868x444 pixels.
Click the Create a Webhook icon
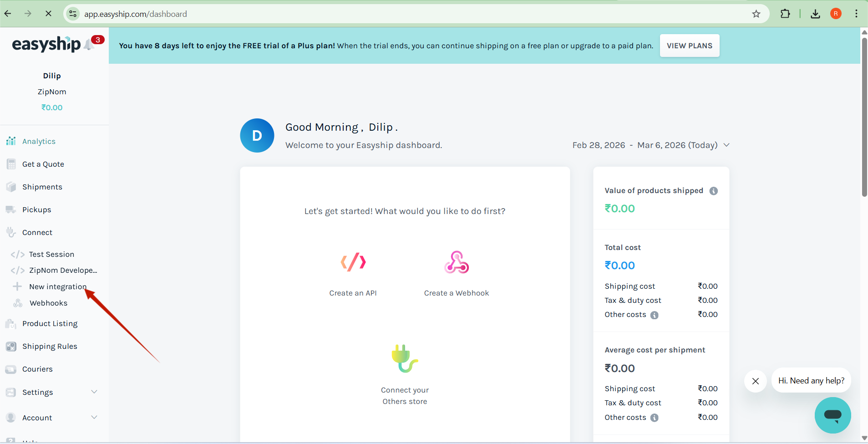tap(457, 262)
